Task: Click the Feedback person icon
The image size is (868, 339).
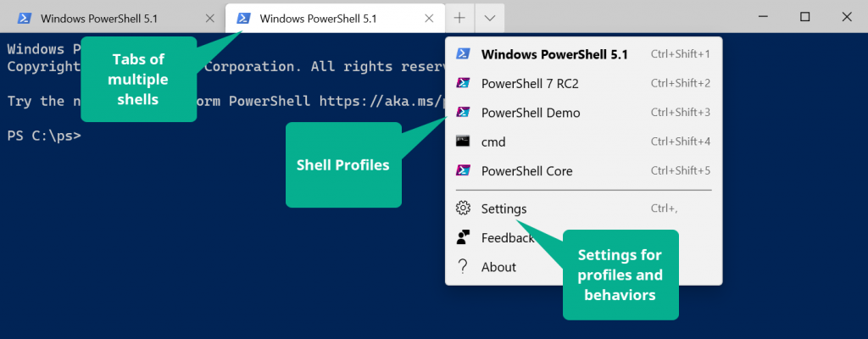Action: (x=463, y=237)
